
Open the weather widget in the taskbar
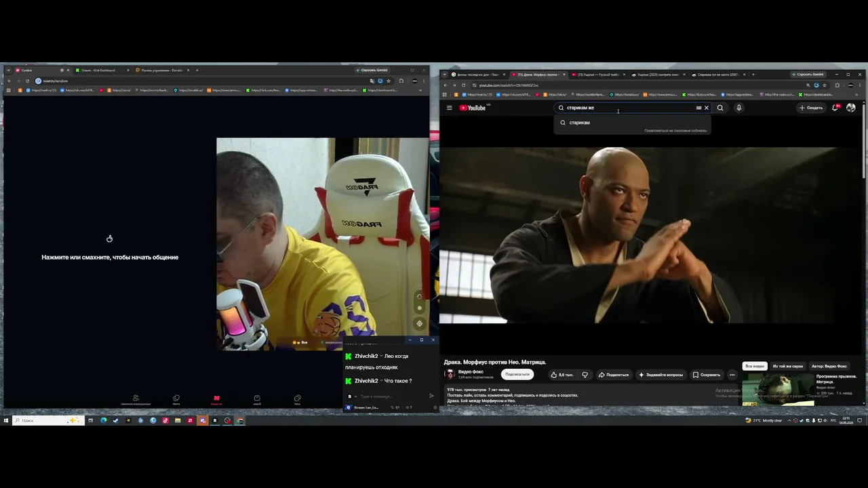tap(764, 420)
